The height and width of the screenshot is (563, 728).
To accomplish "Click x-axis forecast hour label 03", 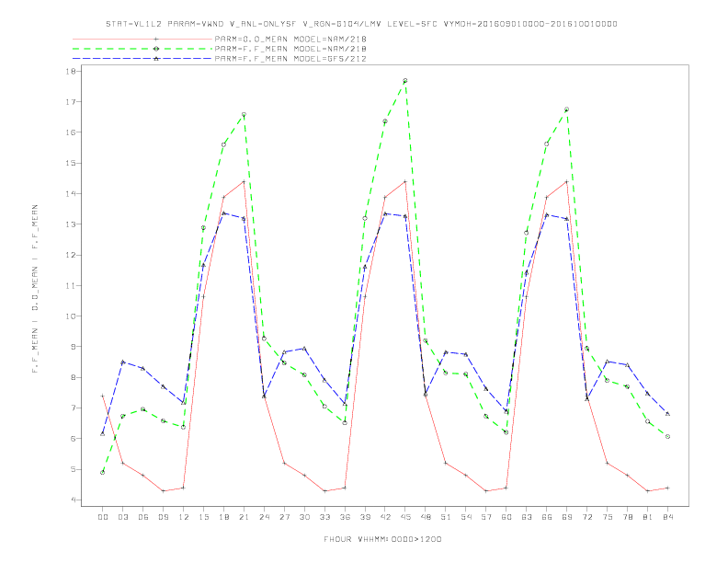I will pos(123,517).
